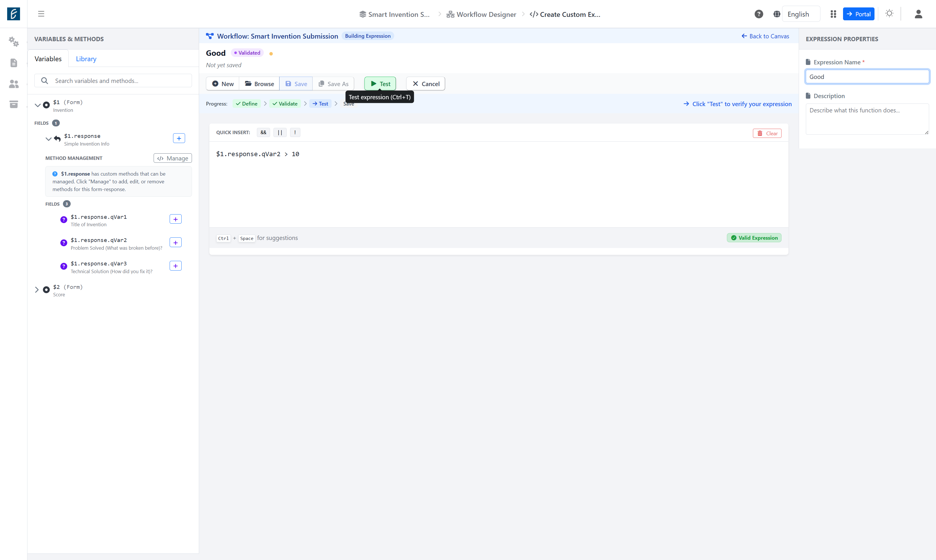Cancel the expression editing
The height and width of the screenshot is (560, 936).
426,84
